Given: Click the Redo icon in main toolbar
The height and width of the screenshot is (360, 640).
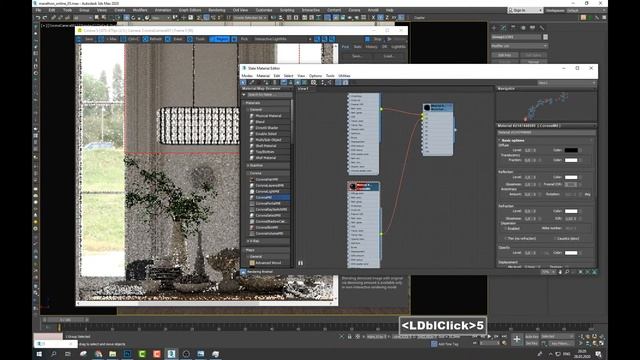Looking at the screenshot, I should tap(45, 18).
